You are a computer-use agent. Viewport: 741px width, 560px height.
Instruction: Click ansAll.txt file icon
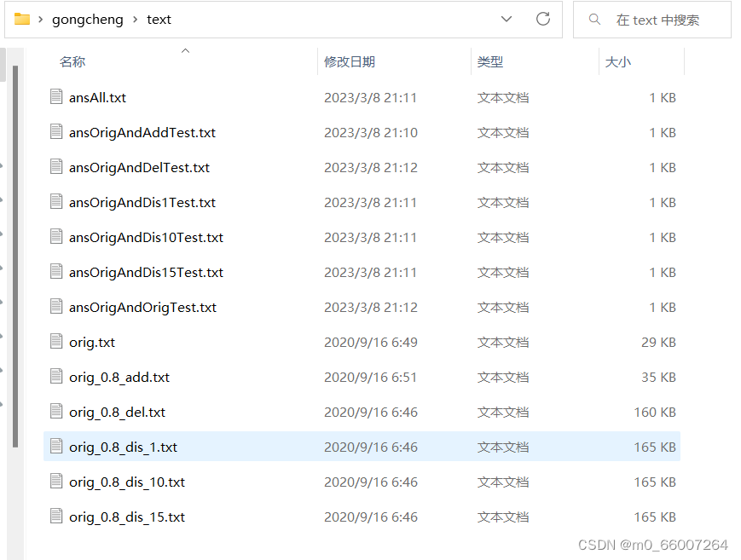pos(56,96)
